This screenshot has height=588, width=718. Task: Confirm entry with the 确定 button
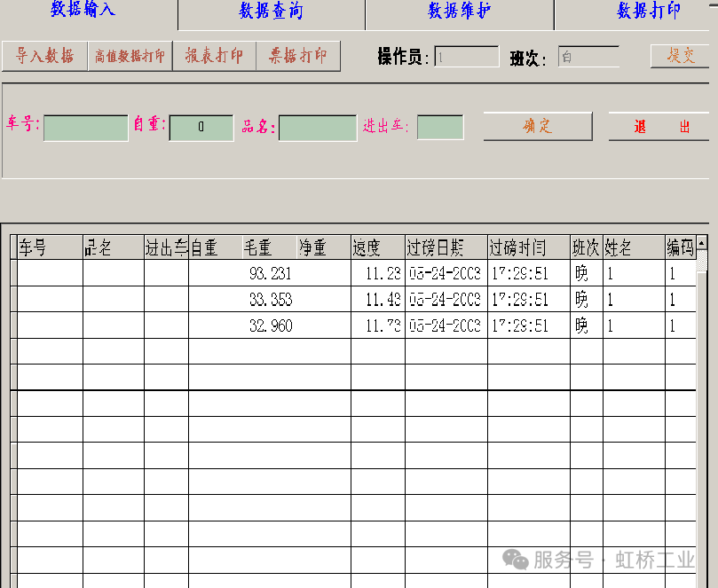(x=537, y=126)
